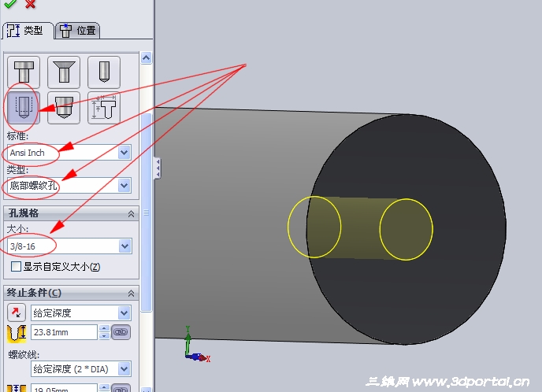Select the tapered pipe tap hole icon
Screen dimensions: 542x392
pos(64,108)
